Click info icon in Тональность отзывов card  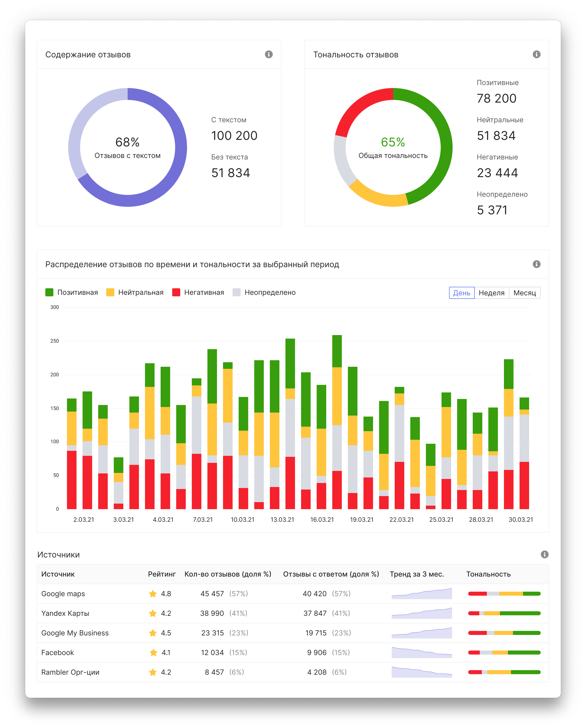536,54
